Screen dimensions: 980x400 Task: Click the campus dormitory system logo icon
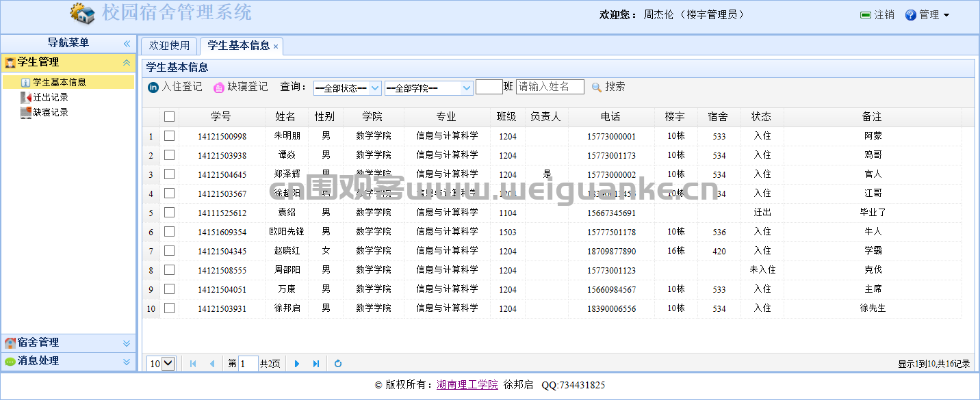click(83, 14)
